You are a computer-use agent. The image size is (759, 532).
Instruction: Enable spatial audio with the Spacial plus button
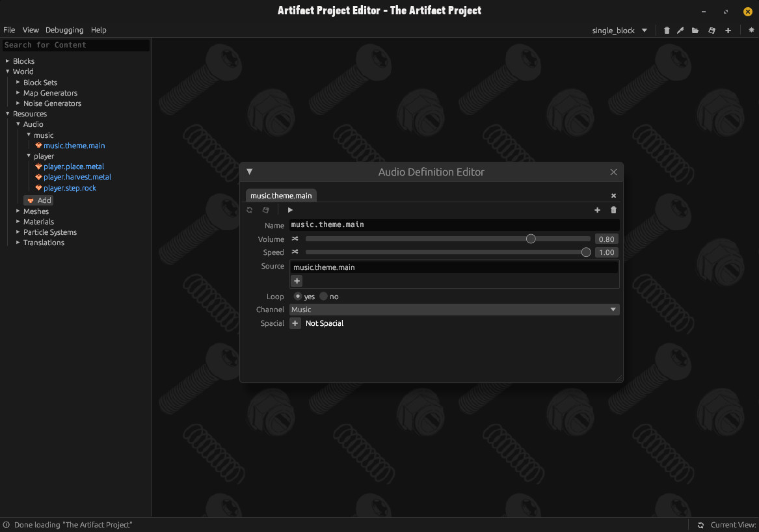[x=295, y=323]
